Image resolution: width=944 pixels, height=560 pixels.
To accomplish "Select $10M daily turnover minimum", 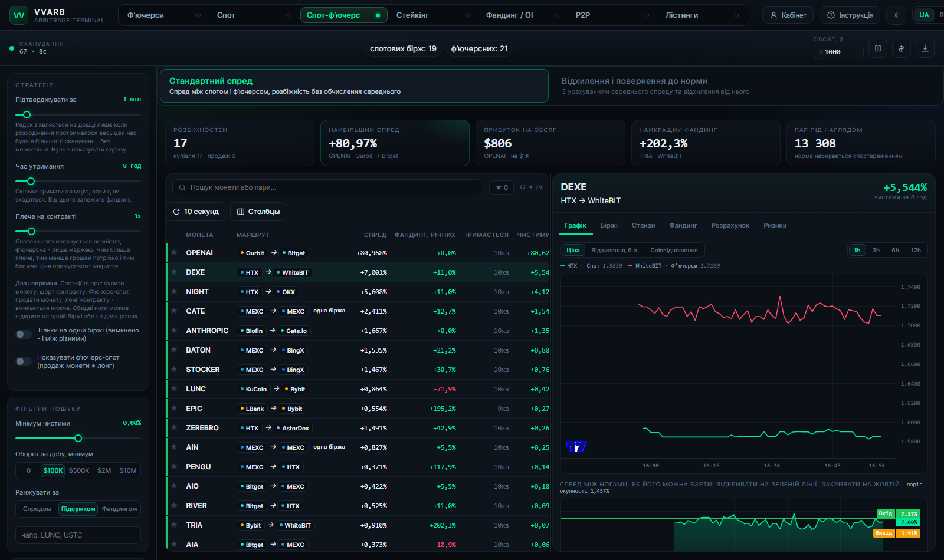I will pos(128,470).
